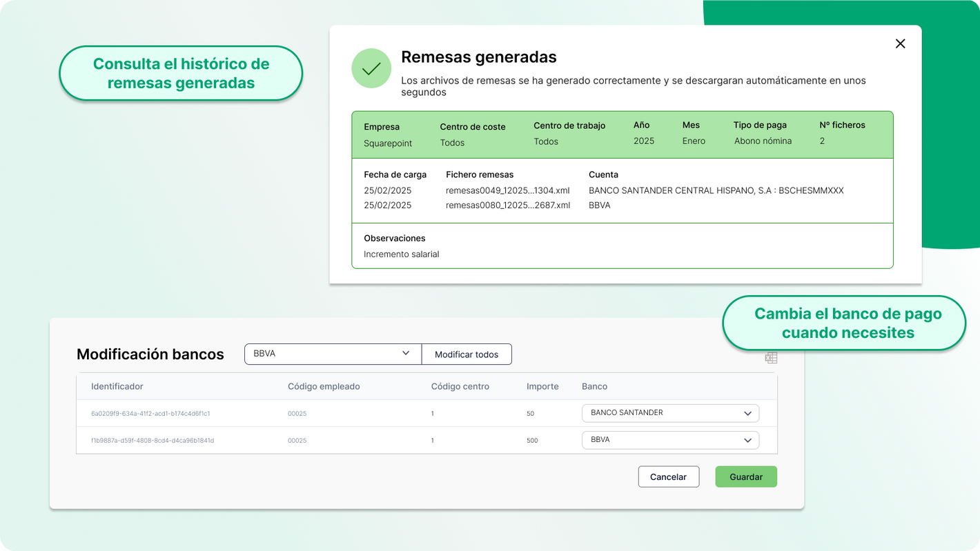The image size is (980, 551).
Task: Click the 'Consulta el histórico' label badge
Action: tap(181, 73)
